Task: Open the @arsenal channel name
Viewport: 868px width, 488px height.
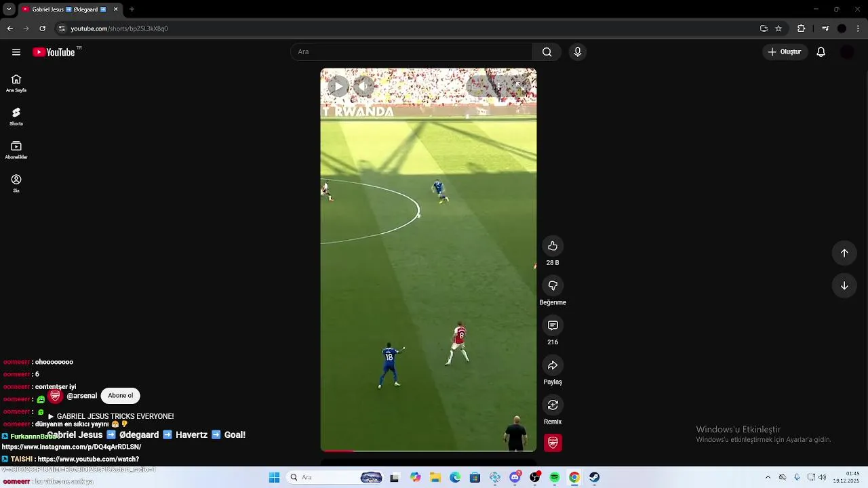Action: pos(82,396)
